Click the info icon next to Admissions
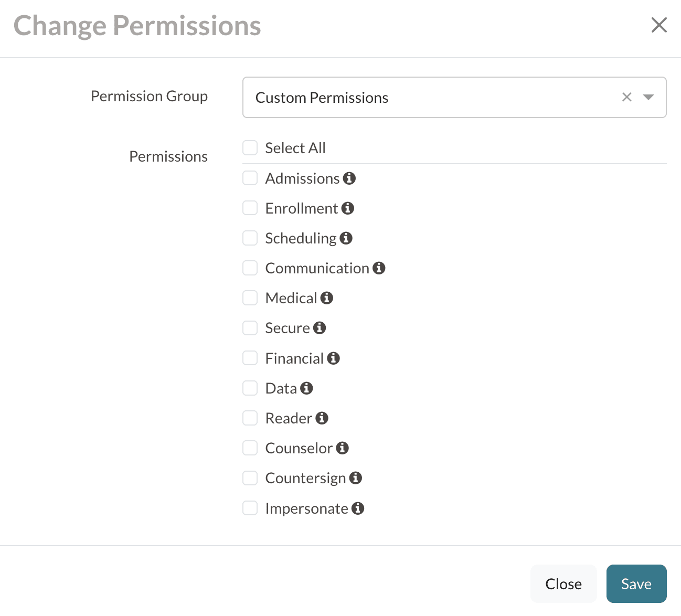 pos(349,178)
